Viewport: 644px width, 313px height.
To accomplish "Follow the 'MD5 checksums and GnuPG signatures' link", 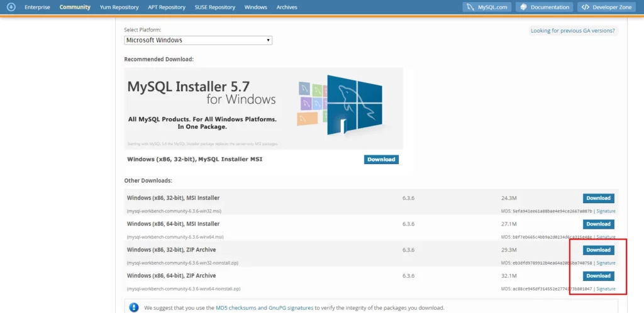I will [265, 308].
